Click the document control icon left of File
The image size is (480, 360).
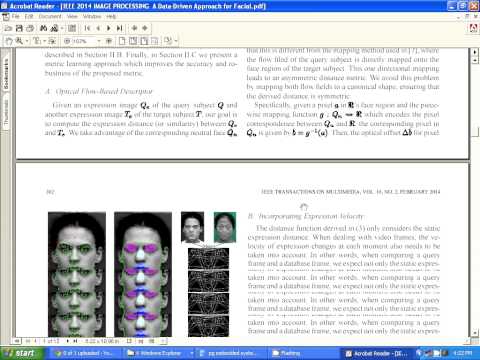pyautogui.click(x=6, y=16)
